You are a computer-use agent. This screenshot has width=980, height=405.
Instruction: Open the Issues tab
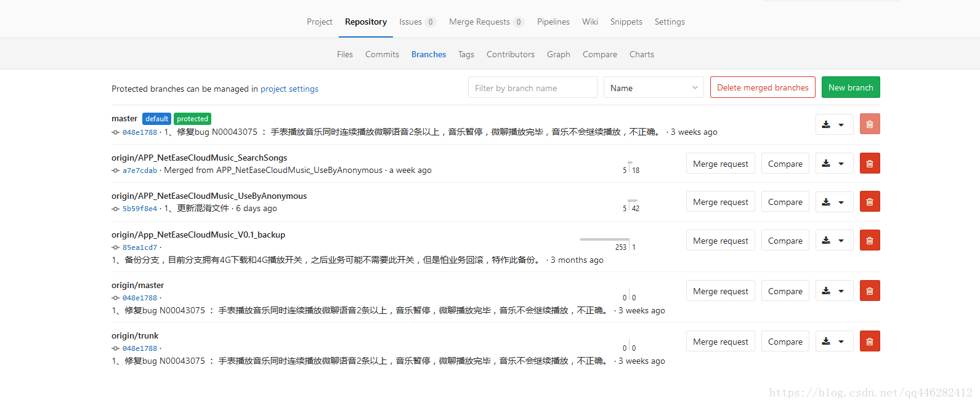click(x=417, y=22)
